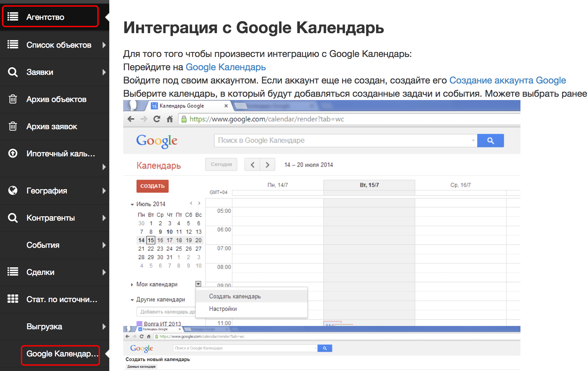
Task: Click the red СОЗДАТЬ button
Action: pyautogui.click(x=152, y=186)
